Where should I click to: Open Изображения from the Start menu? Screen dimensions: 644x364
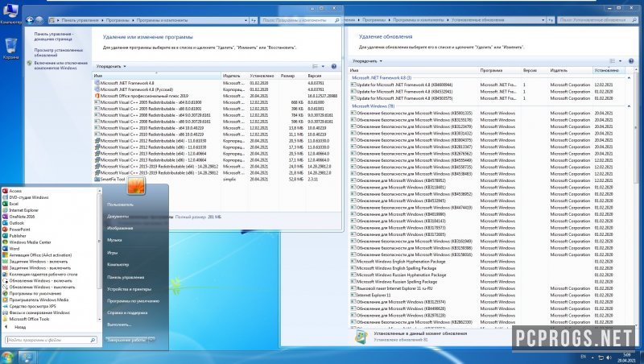(120, 229)
